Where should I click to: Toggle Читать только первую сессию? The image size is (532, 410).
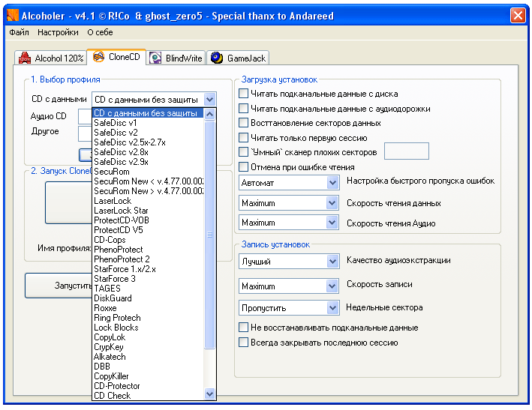[x=243, y=138]
